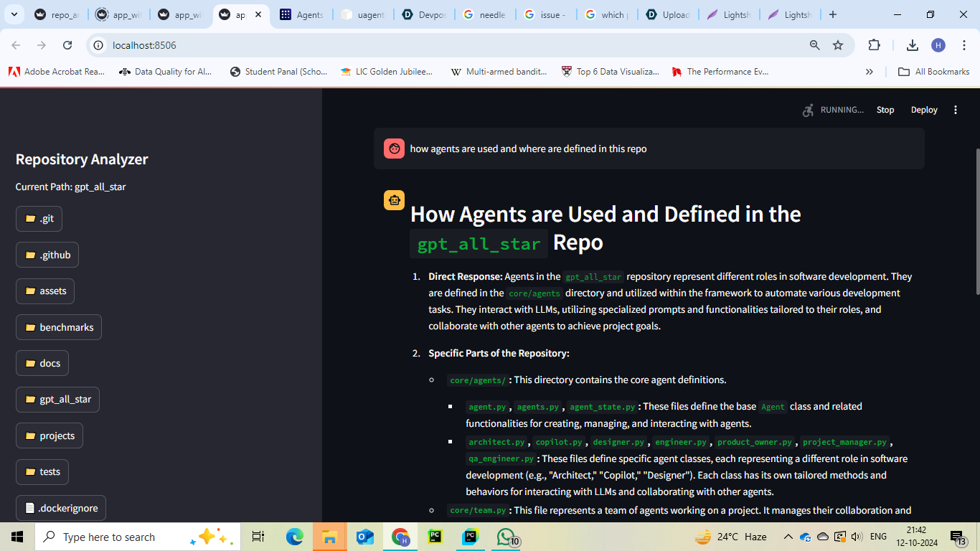Switch to the needle Google tab
This screenshot has width=980, height=551.
[485, 14]
